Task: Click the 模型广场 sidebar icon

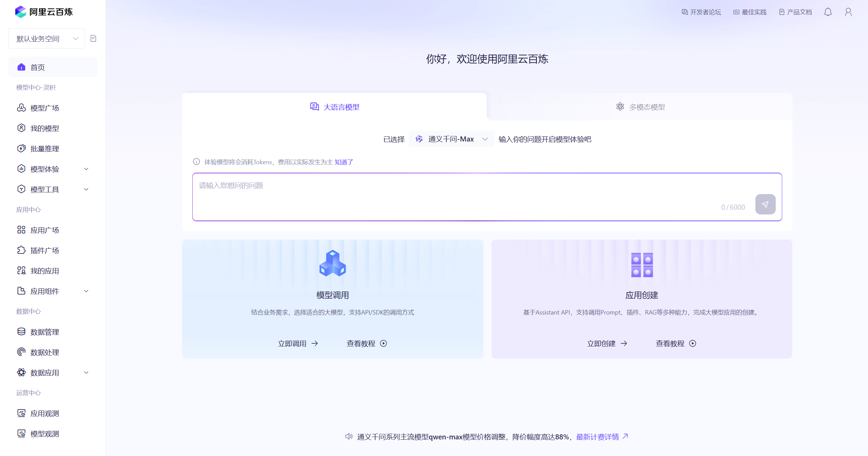Action: click(x=21, y=108)
